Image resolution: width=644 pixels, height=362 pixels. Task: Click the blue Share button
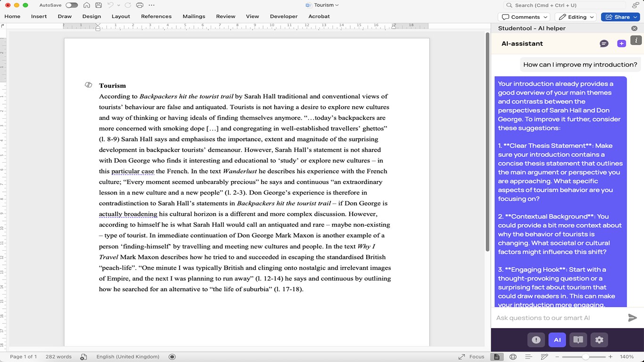[620, 17]
